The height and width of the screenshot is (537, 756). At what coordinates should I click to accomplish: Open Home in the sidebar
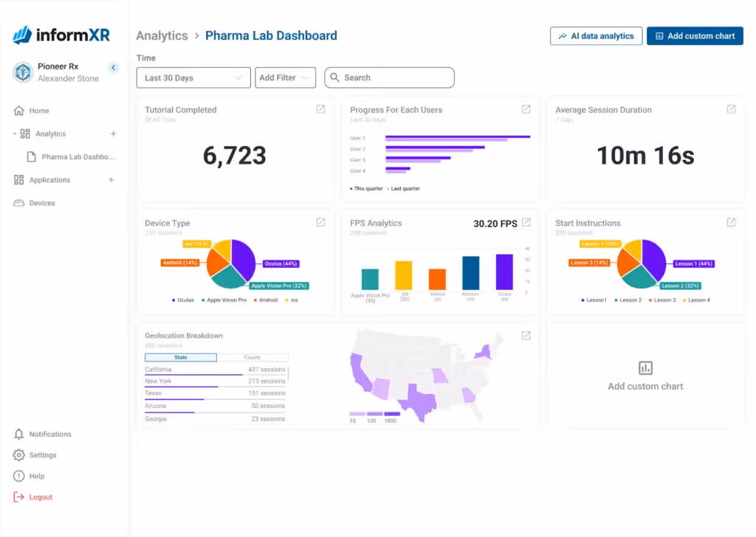pyautogui.click(x=39, y=111)
